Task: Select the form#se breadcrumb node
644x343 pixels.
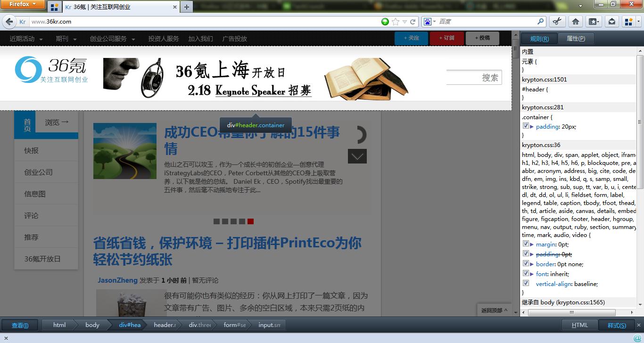Action: click(x=235, y=325)
